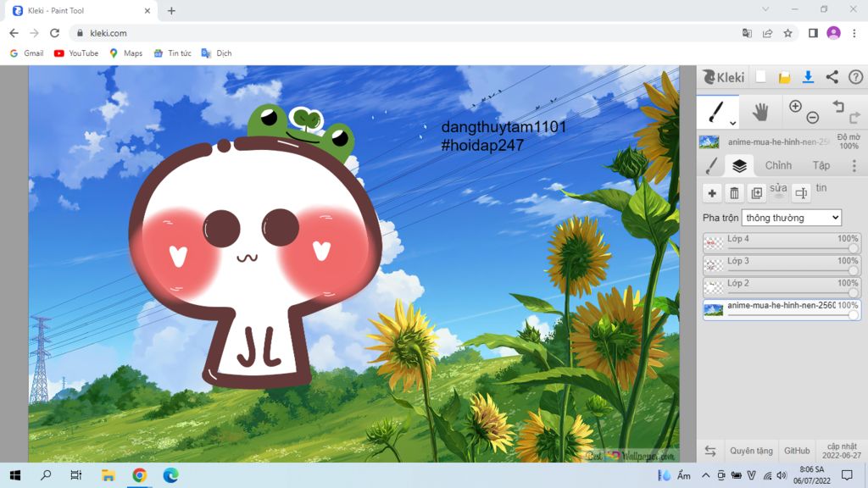Open the Dịch bookmark
The image size is (868, 488).
(216, 53)
